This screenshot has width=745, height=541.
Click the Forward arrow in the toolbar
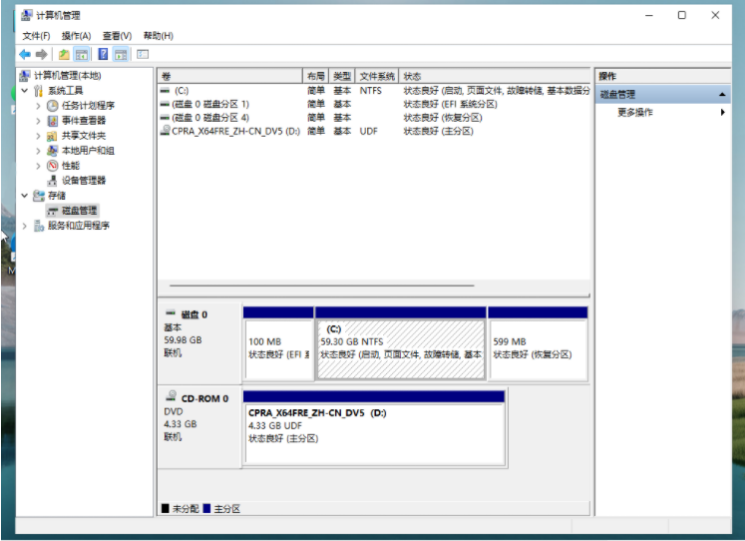41,54
